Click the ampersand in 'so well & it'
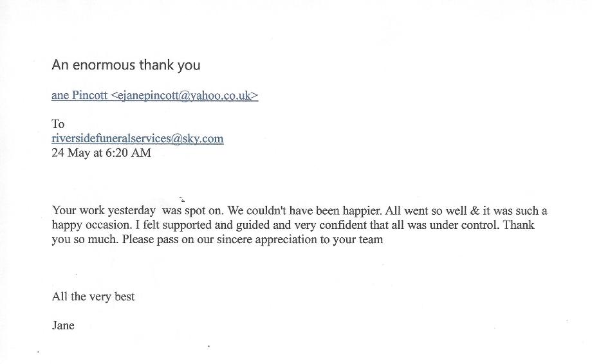Image resolution: width=592 pixels, height=364 pixels. 475,210
